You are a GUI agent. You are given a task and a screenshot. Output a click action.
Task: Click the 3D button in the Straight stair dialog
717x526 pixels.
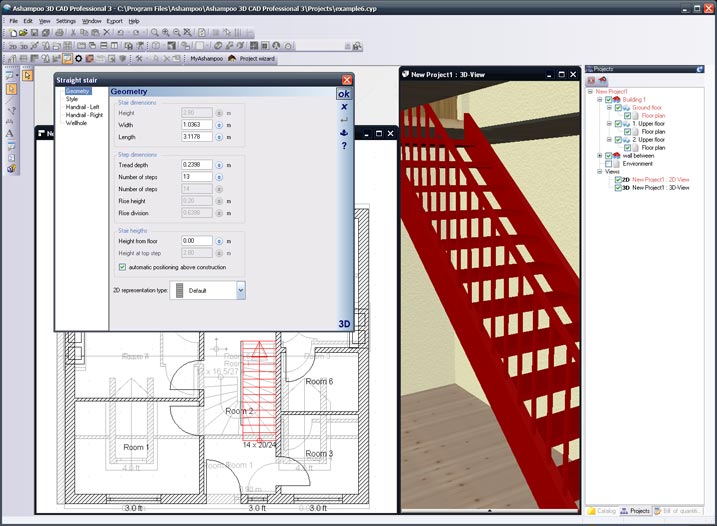(x=344, y=324)
